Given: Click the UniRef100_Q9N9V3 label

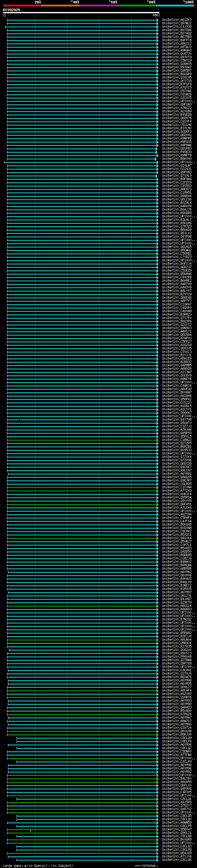Looking at the screenshot, I should (177, 328).
